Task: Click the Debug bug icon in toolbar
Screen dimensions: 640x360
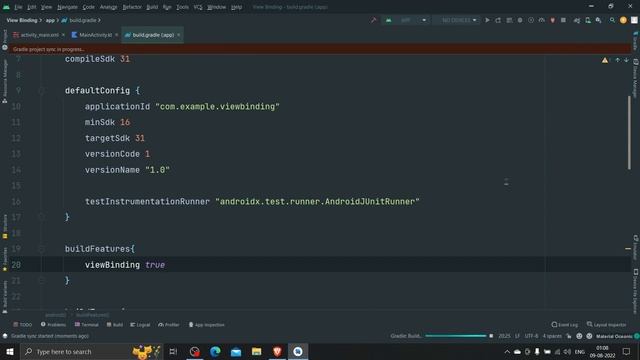Action: (520, 20)
